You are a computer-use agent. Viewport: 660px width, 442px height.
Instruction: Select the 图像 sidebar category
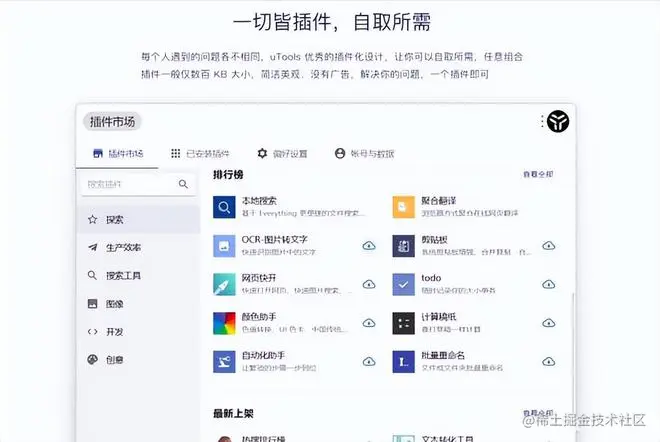click(138, 304)
